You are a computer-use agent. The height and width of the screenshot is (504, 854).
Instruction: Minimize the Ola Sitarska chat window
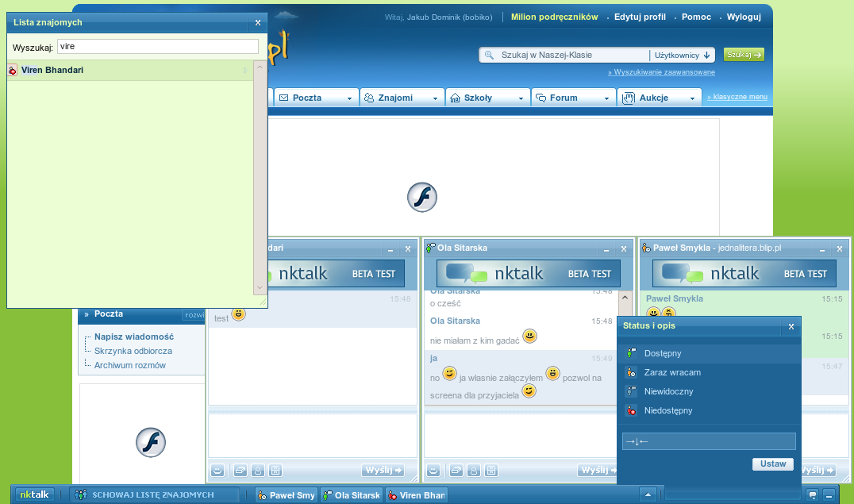606,249
